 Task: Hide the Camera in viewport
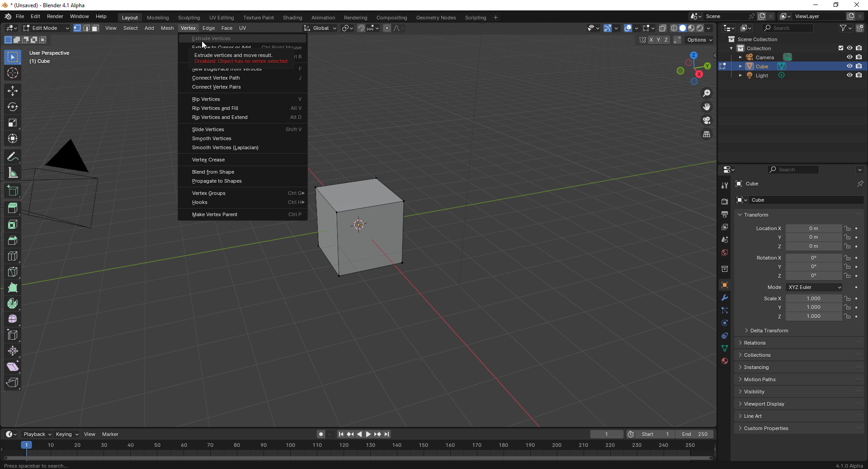tap(849, 57)
